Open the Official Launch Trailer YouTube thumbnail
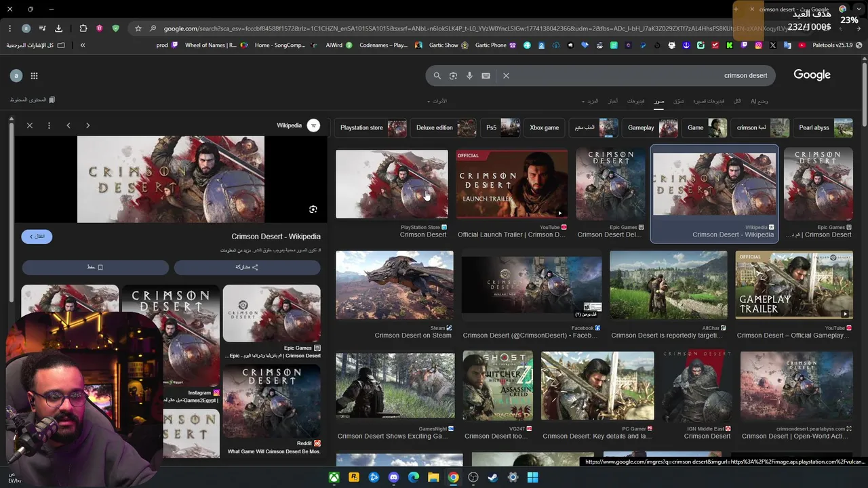The image size is (868, 488). click(512, 184)
